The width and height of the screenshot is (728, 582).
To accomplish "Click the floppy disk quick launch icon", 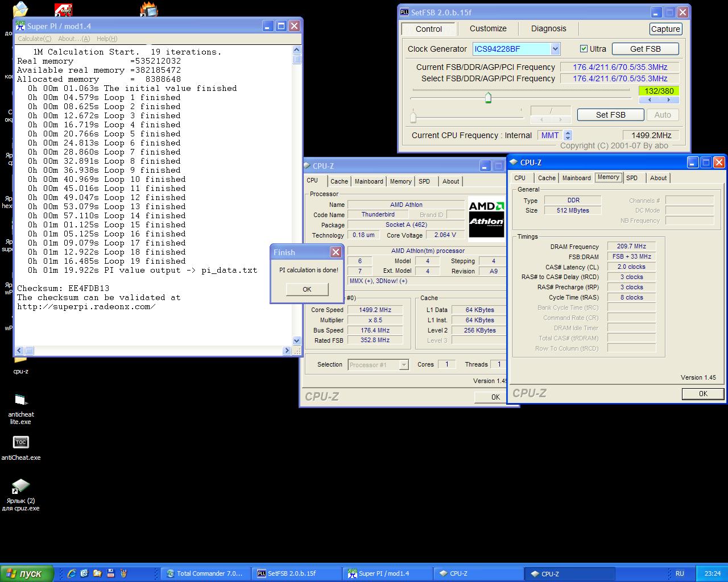I will [x=110, y=573].
